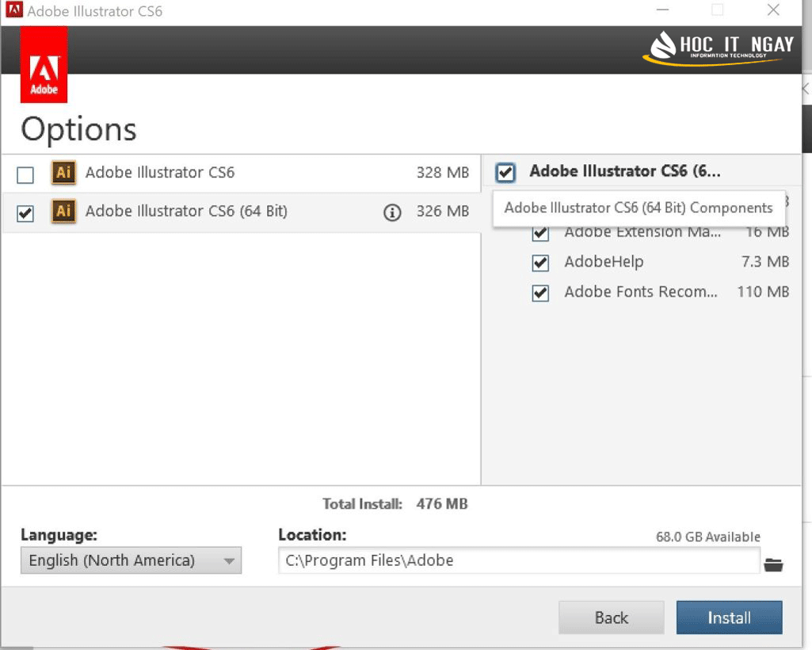Close the Adobe Illustrator CS6 installer window
Screen dimensions: 812x650
(773, 10)
